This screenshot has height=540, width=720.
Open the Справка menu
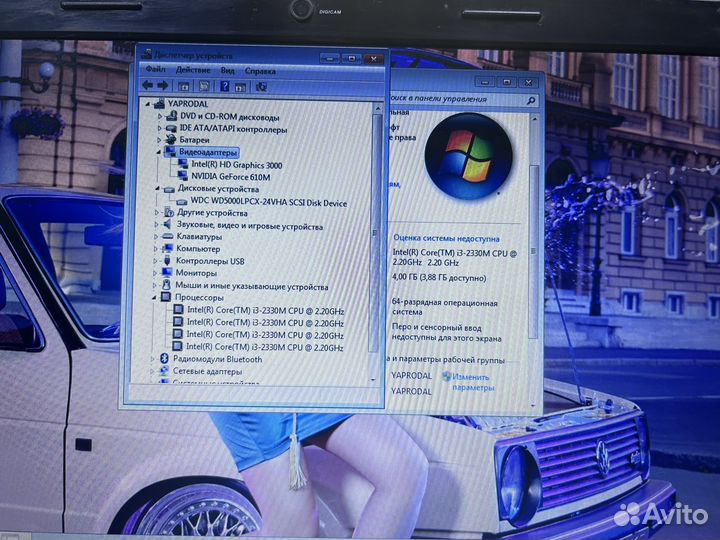(x=260, y=71)
